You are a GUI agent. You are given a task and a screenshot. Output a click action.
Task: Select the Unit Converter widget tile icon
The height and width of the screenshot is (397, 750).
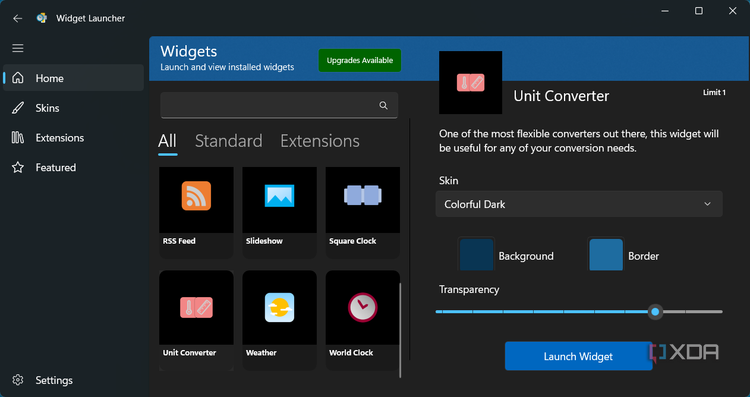tap(196, 308)
